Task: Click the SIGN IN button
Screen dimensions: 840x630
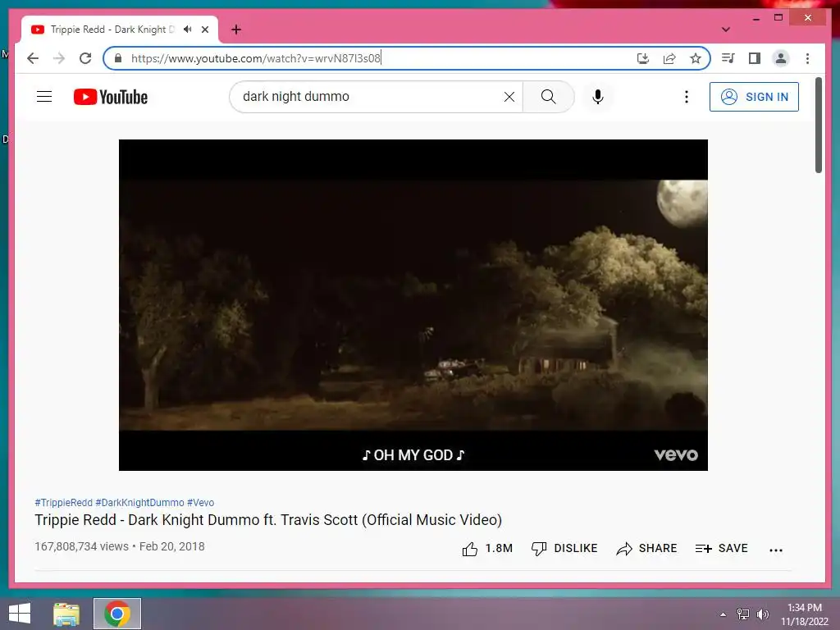Action: pos(754,97)
